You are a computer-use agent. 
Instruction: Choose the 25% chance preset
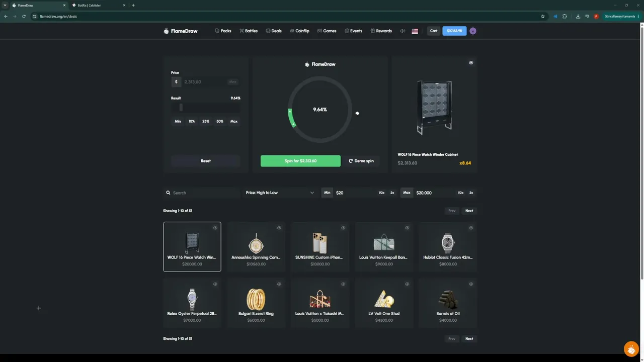[x=206, y=121]
